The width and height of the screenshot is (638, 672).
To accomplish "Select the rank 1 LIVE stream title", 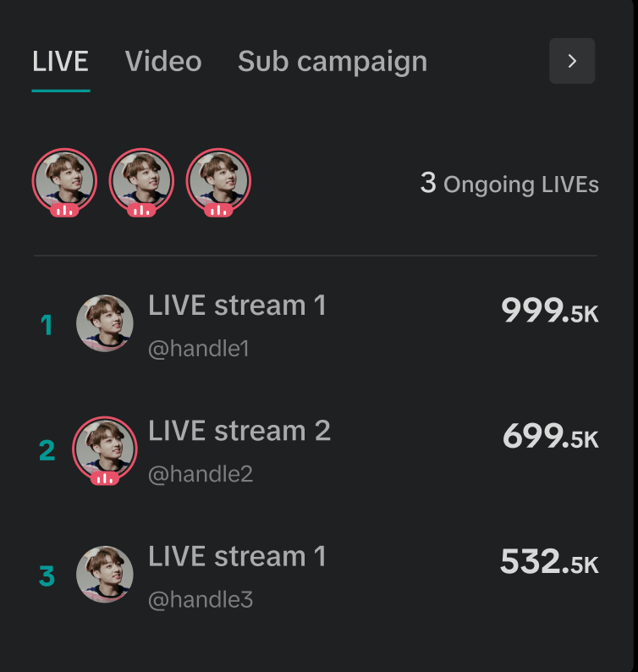I will 237,306.
